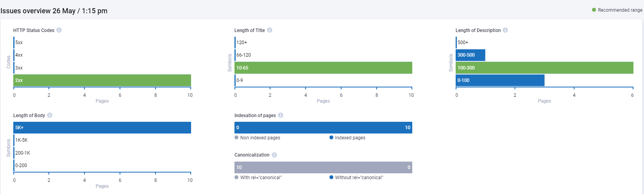
Task: Click the 100-300 description length bar
Action: pyautogui.click(x=545, y=68)
